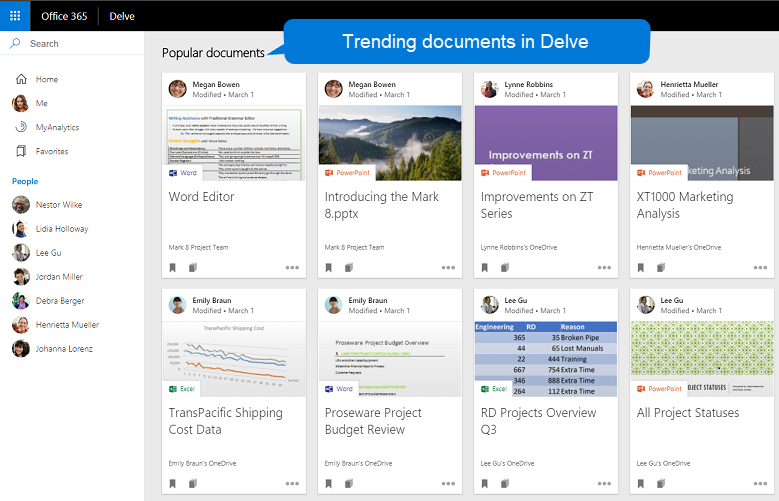Open Henrietta Mueller in People list
This screenshot has width=779, height=501.
(x=67, y=325)
